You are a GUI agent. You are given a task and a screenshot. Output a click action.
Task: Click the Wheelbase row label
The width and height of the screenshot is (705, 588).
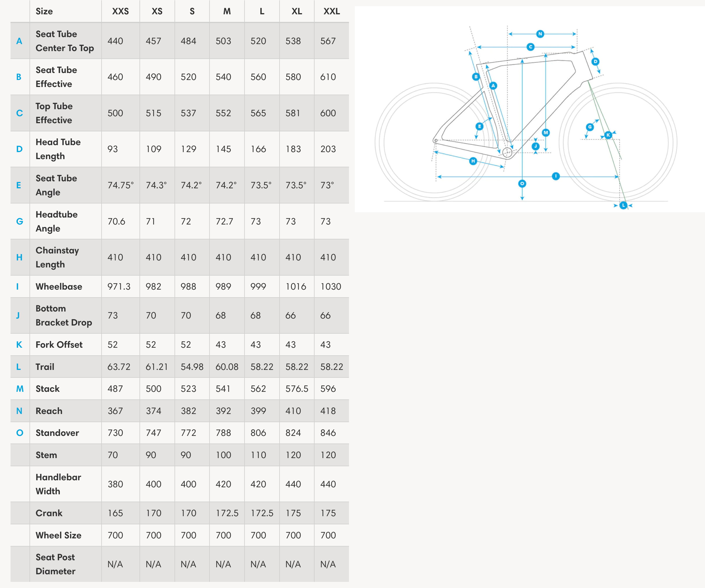click(x=59, y=286)
